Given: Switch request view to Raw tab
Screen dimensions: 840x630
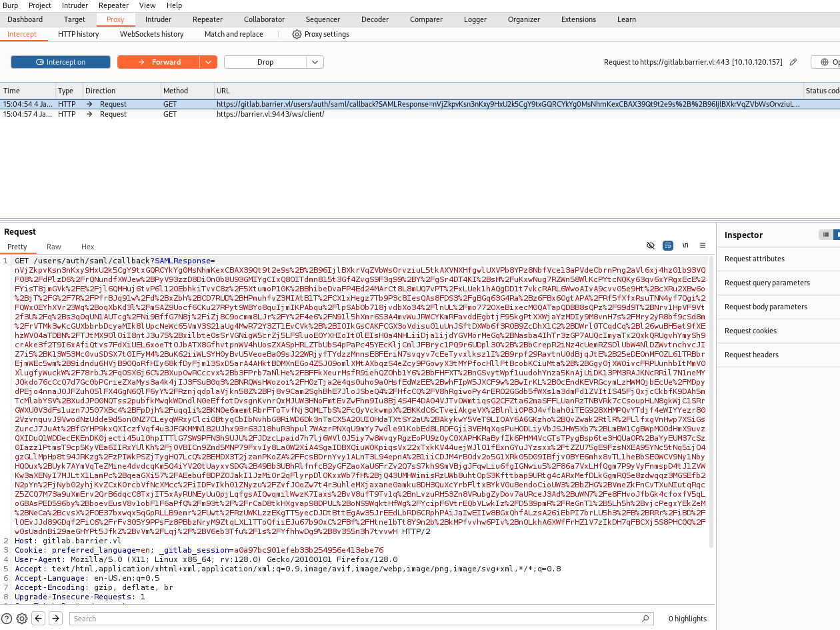Looking at the screenshot, I should click(54, 247).
